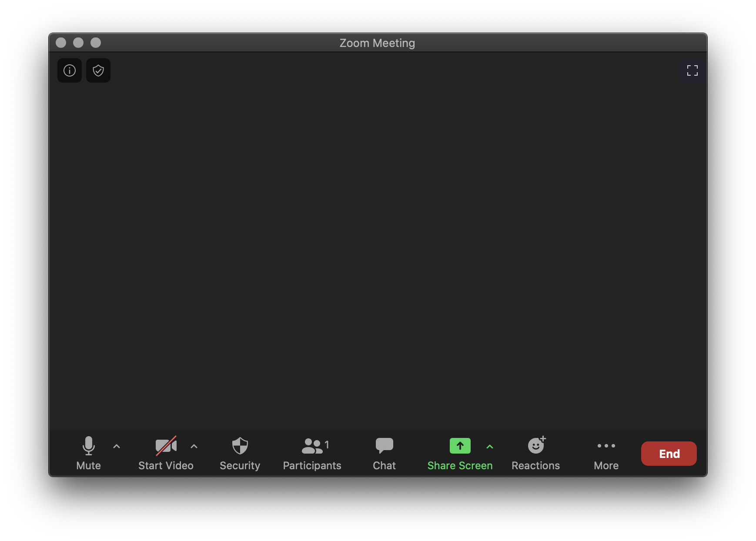Start the camera video
This screenshot has width=756, height=541.
click(166, 454)
